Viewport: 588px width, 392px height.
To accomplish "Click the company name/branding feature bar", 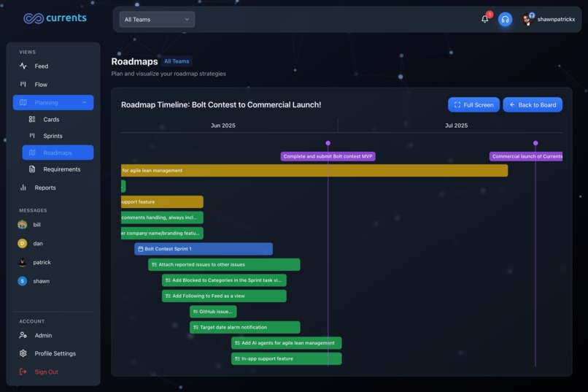I will [x=162, y=234].
